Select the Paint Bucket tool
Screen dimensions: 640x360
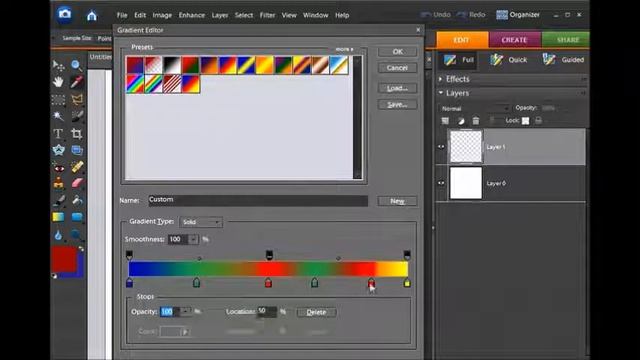click(76, 200)
